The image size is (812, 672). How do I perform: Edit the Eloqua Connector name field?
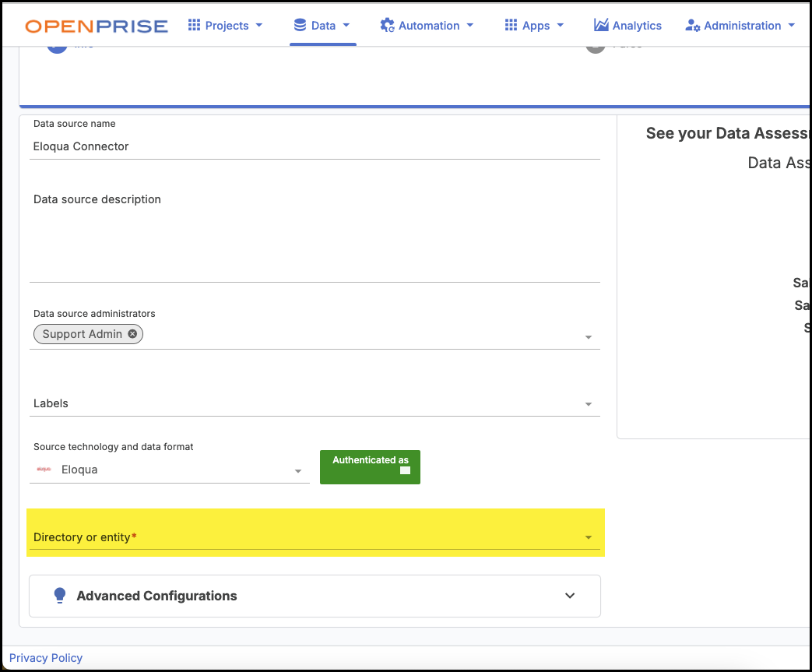315,146
